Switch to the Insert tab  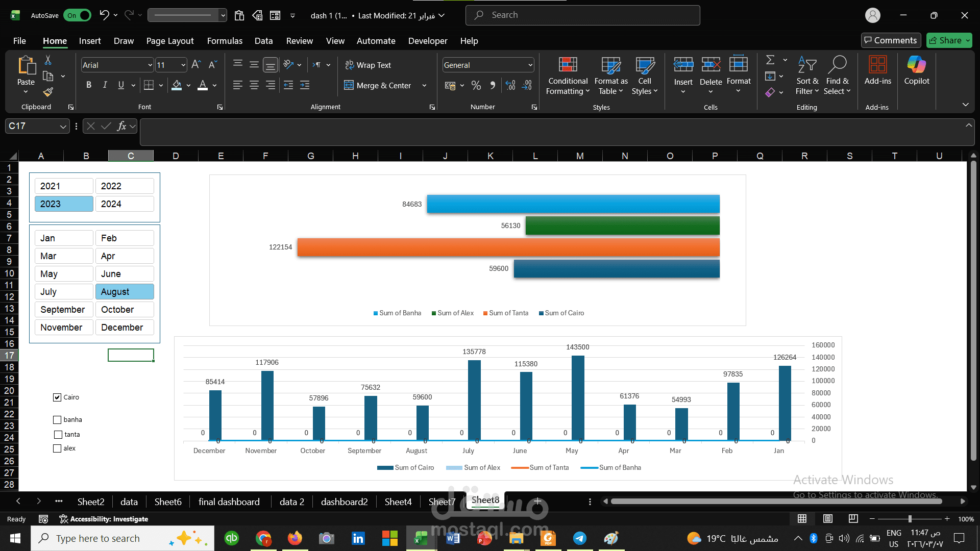90,41
